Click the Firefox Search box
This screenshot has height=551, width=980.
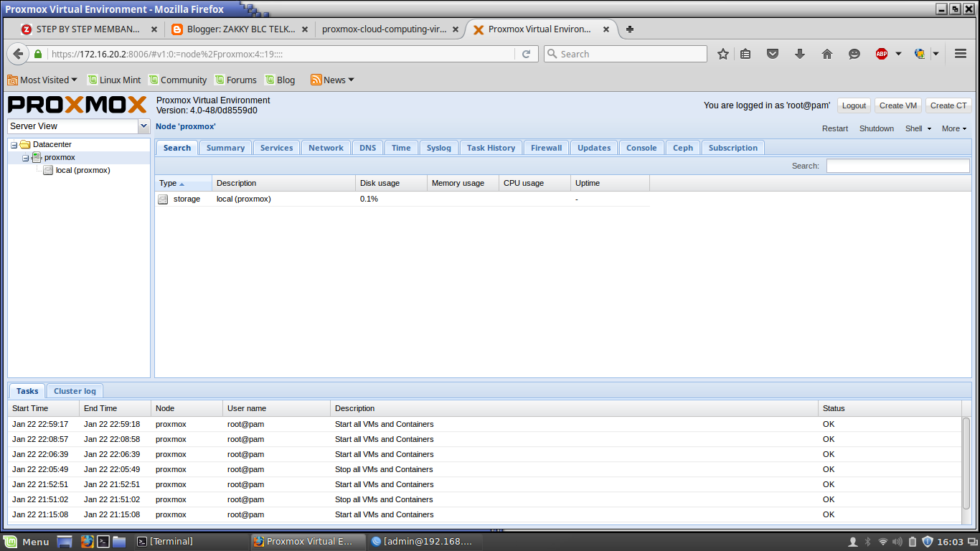(625, 54)
